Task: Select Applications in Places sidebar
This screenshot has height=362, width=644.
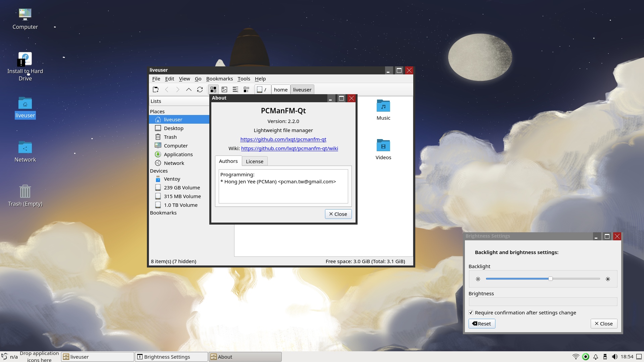Action: (x=178, y=154)
